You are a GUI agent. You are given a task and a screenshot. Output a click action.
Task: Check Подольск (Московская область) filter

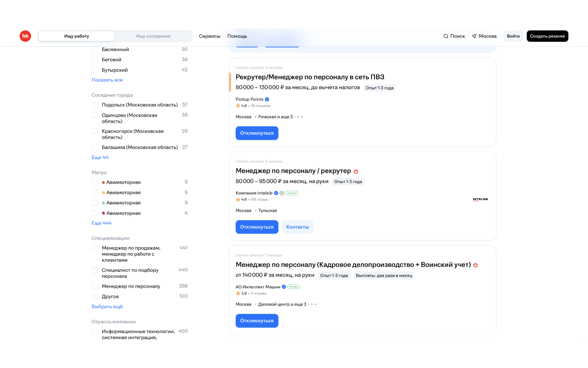tap(95, 105)
